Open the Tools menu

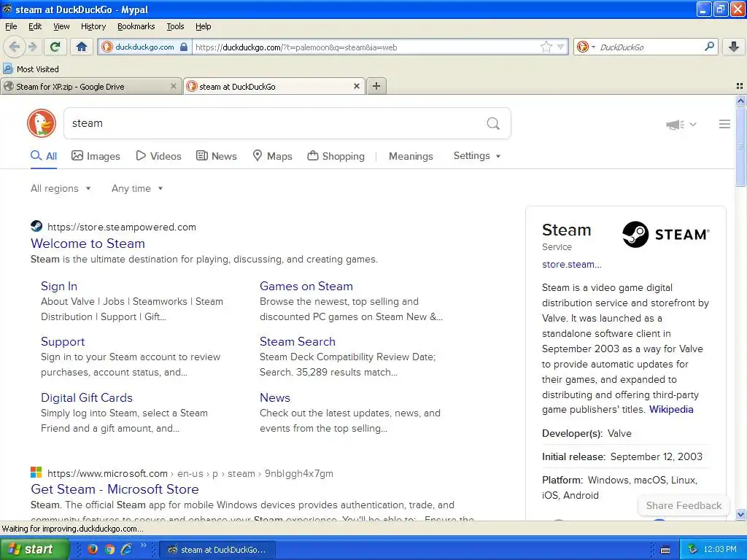pos(175,26)
